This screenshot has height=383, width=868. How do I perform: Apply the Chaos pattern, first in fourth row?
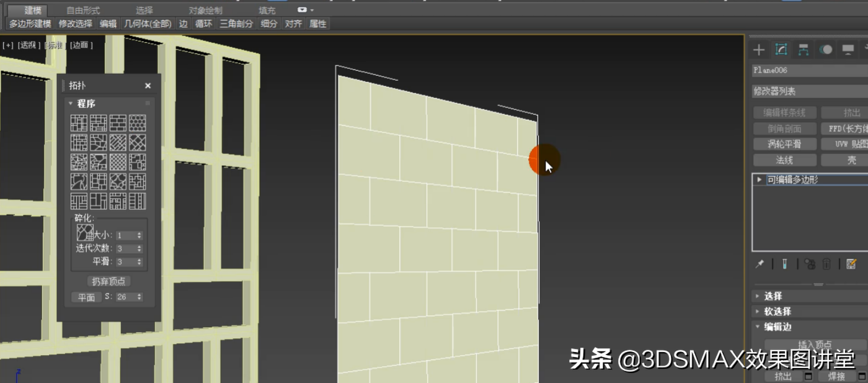point(79,182)
